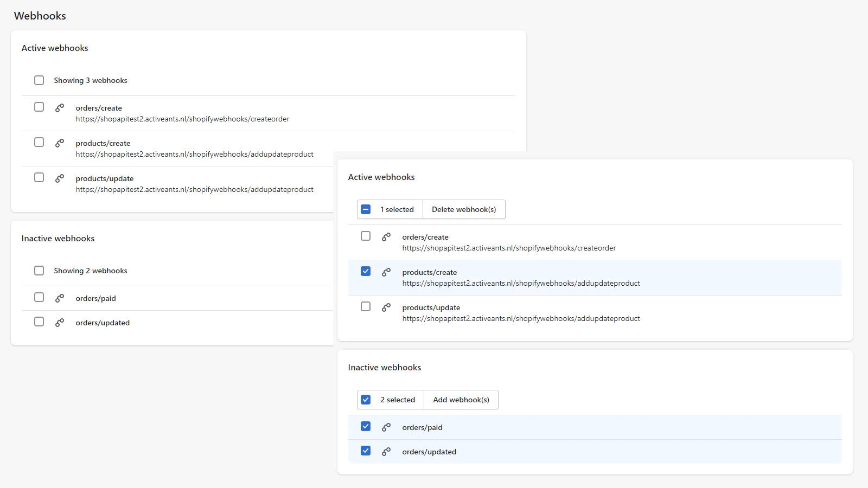Tick the 'Showing 3 webhooks' select-all checkbox
The image size is (868, 488).
[x=39, y=80]
